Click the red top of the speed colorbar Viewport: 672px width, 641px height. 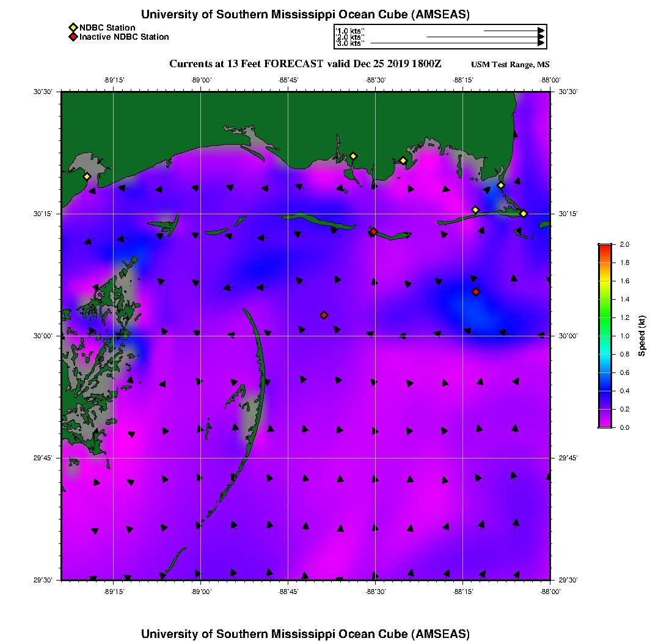pyautogui.click(x=604, y=246)
